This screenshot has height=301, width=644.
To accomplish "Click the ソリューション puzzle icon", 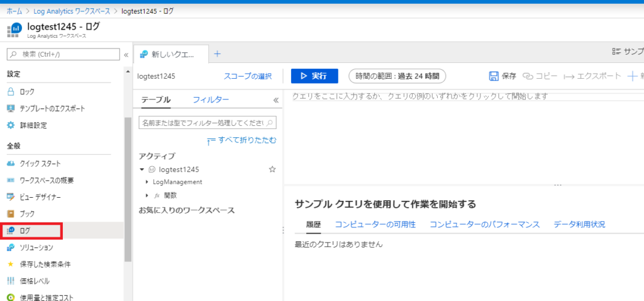I will [11, 247].
